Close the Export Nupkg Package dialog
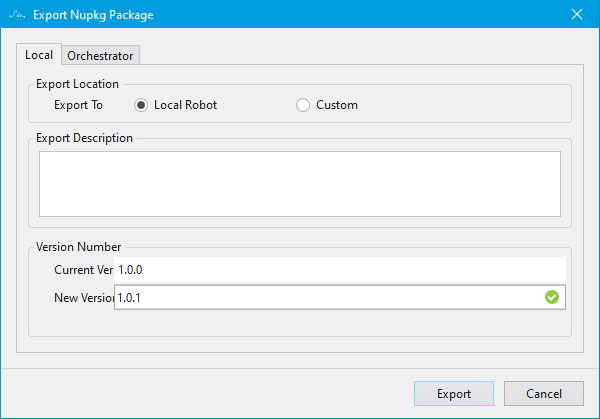Image resolution: width=600 pixels, height=419 pixels. point(577,15)
